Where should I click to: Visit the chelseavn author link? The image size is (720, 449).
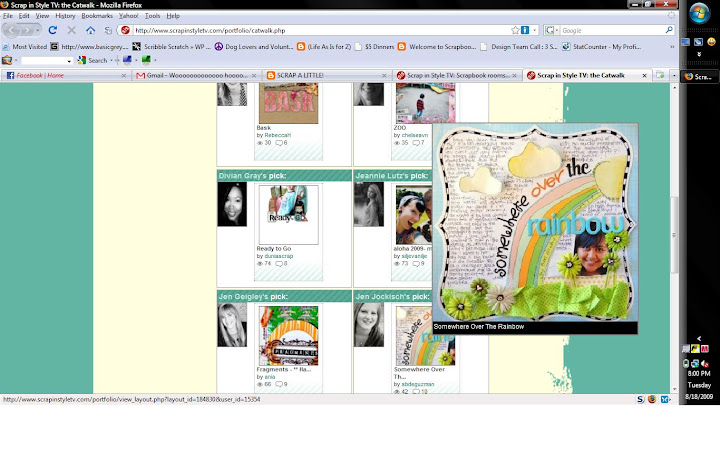tap(415, 135)
